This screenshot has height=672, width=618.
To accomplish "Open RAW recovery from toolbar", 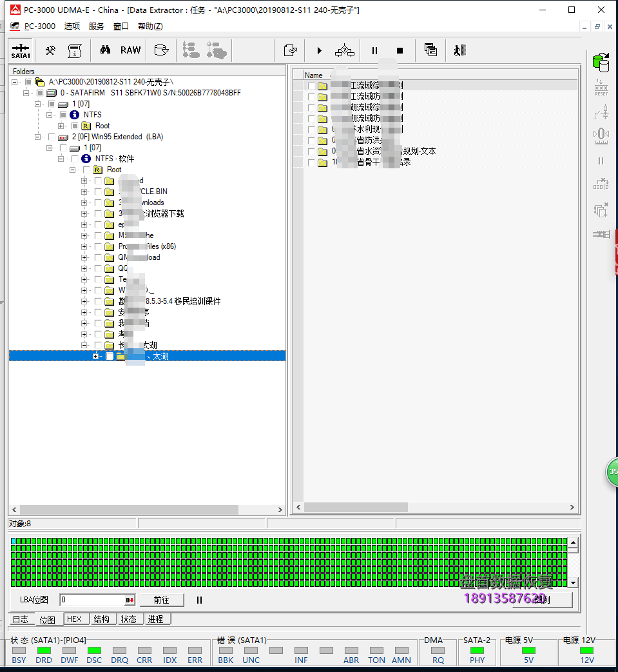I will coord(130,50).
